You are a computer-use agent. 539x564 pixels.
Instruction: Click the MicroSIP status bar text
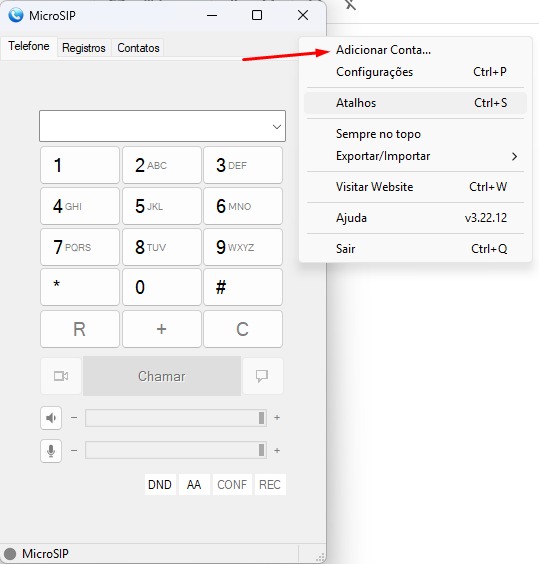[45, 554]
